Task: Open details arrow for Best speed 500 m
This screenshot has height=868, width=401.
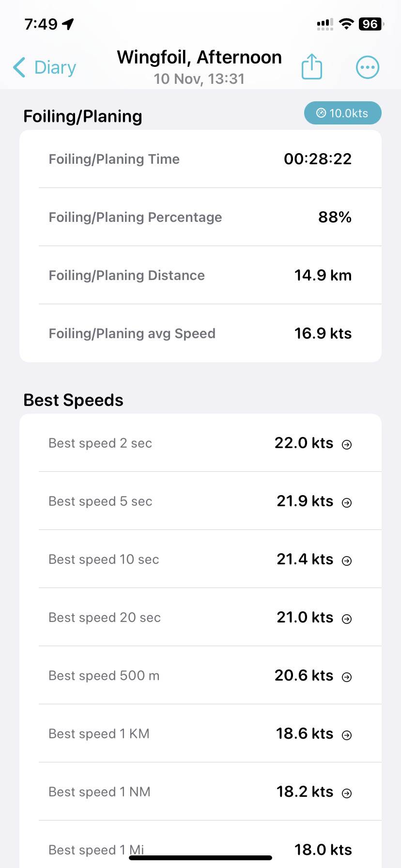Action: pos(347,677)
